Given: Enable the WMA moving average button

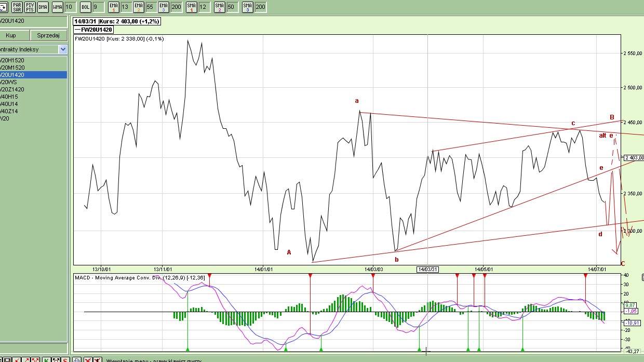Looking at the screenshot, I should tap(58, 7).
